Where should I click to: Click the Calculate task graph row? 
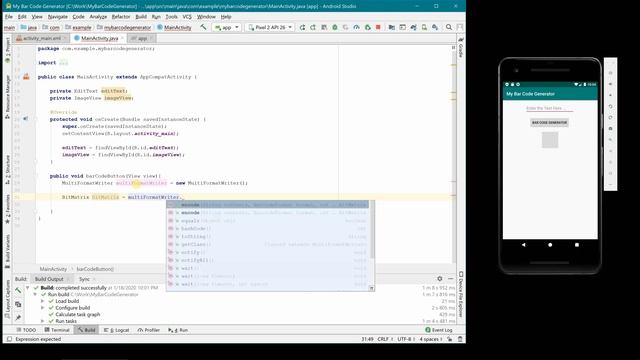(x=78, y=314)
